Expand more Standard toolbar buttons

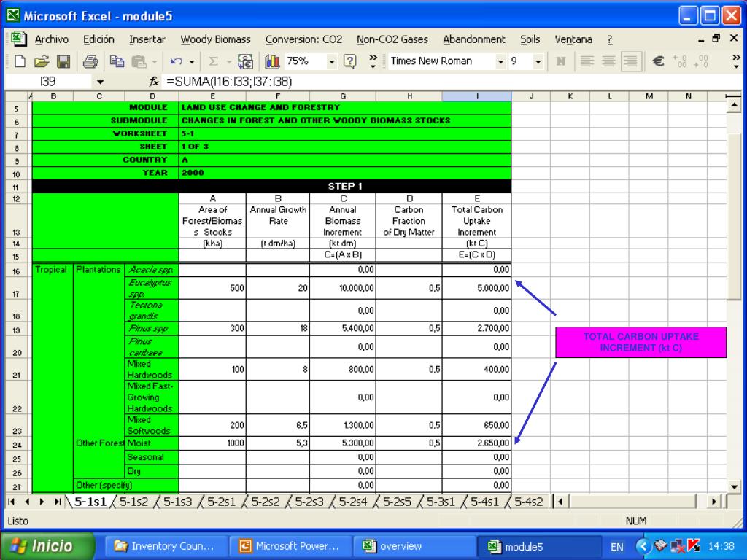[x=373, y=61]
